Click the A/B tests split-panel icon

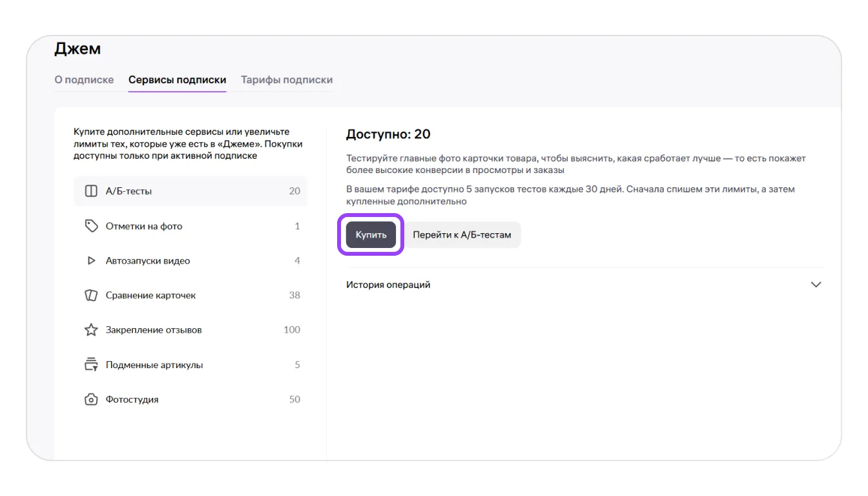pyautogui.click(x=91, y=191)
